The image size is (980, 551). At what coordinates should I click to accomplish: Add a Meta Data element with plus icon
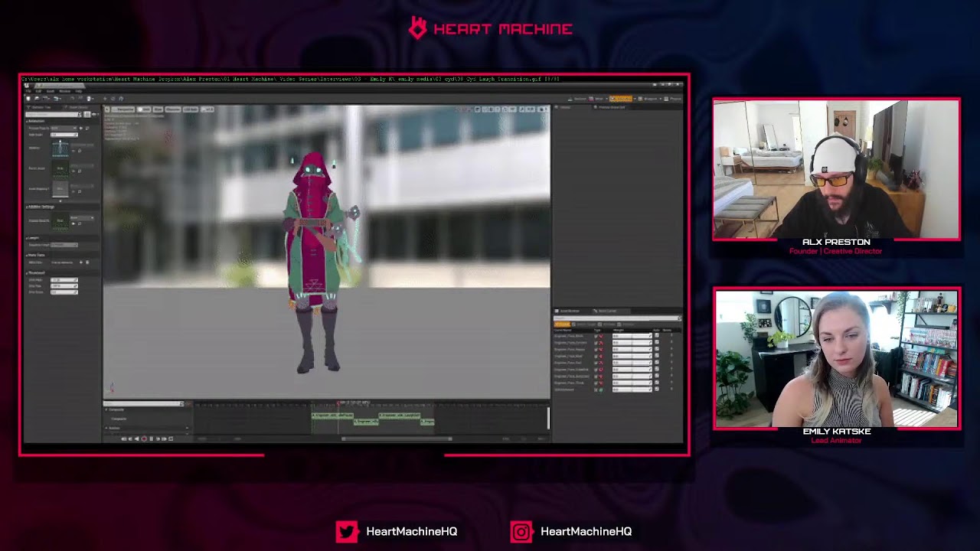click(x=80, y=262)
